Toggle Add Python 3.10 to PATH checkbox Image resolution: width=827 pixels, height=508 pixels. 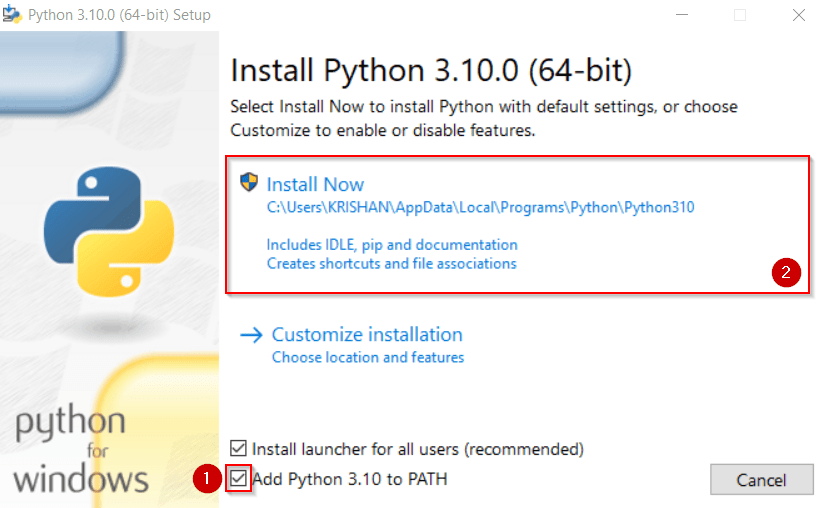pos(238,478)
